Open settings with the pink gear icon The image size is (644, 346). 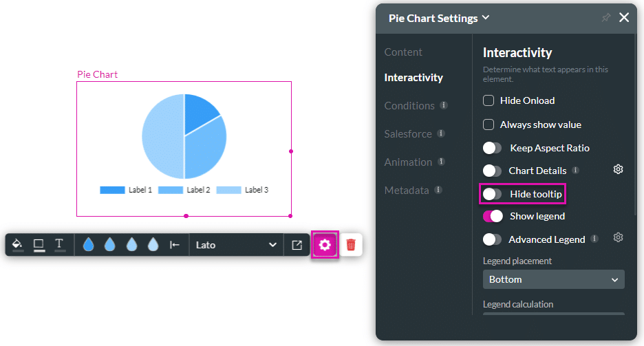click(325, 245)
